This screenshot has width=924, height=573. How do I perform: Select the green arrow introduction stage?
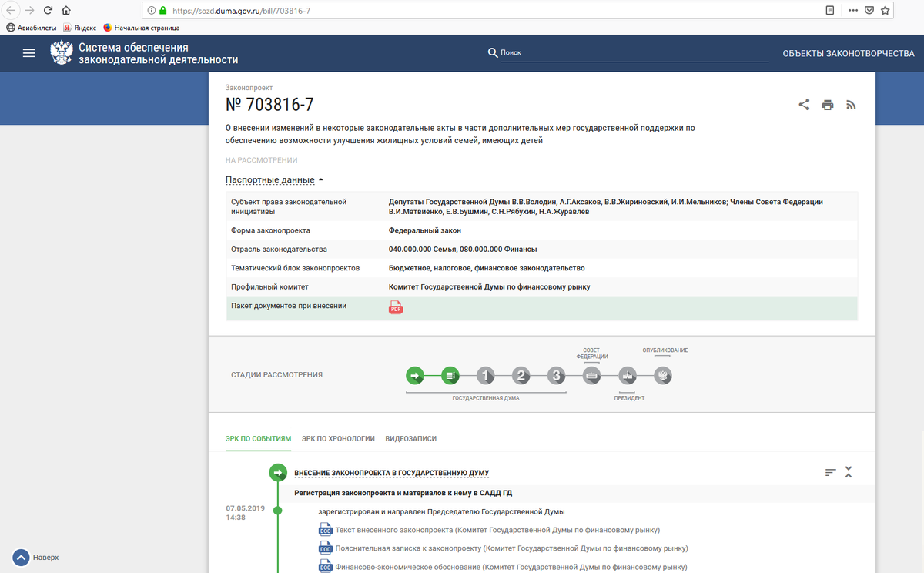pyautogui.click(x=415, y=376)
